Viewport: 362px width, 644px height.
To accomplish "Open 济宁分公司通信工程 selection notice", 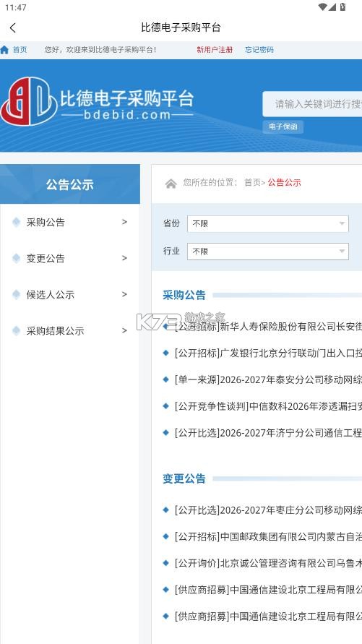I will (268, 432).
